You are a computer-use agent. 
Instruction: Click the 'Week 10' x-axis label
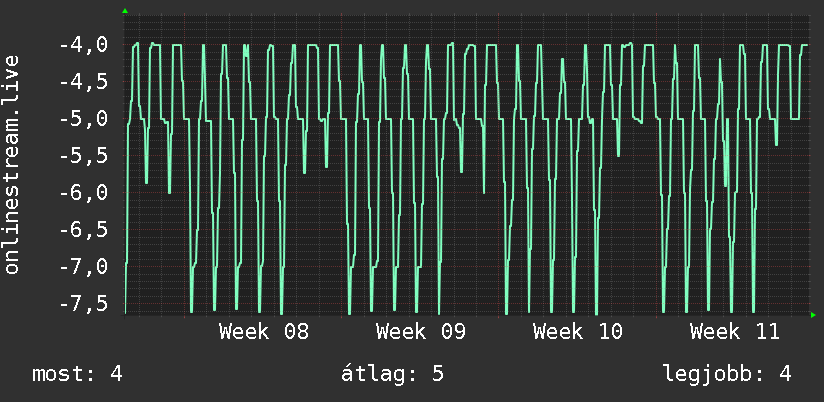pos(578,332)
